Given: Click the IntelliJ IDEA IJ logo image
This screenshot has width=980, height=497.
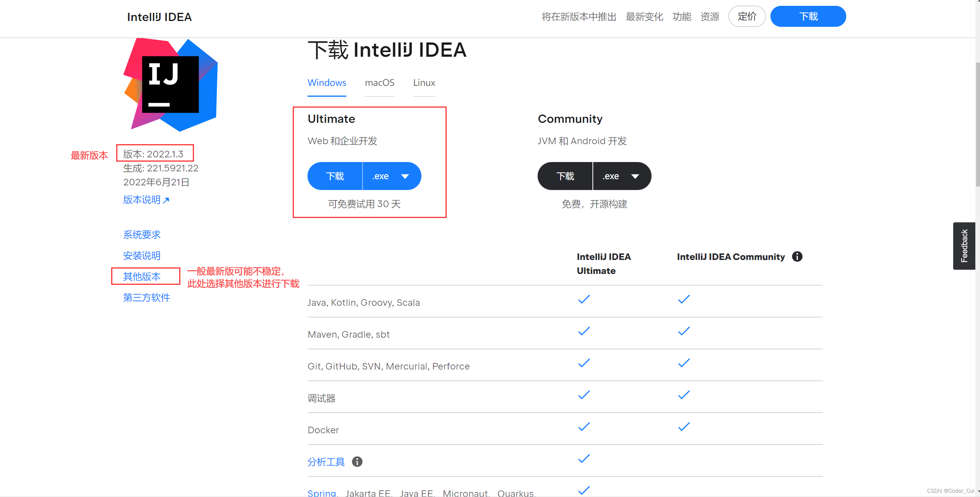Looking at the screenshot, I should [x=170, y=85].
